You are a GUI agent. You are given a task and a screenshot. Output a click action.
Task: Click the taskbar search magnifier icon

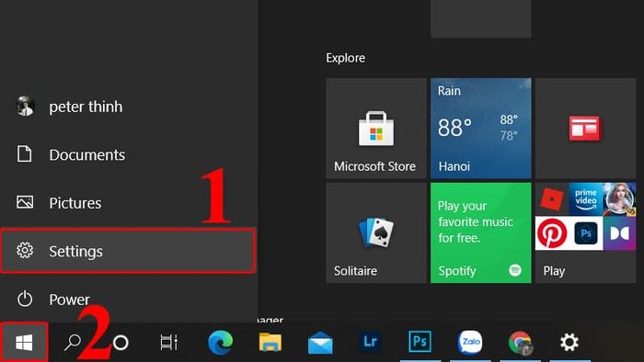pyautogui.click(x=73, y=343)
